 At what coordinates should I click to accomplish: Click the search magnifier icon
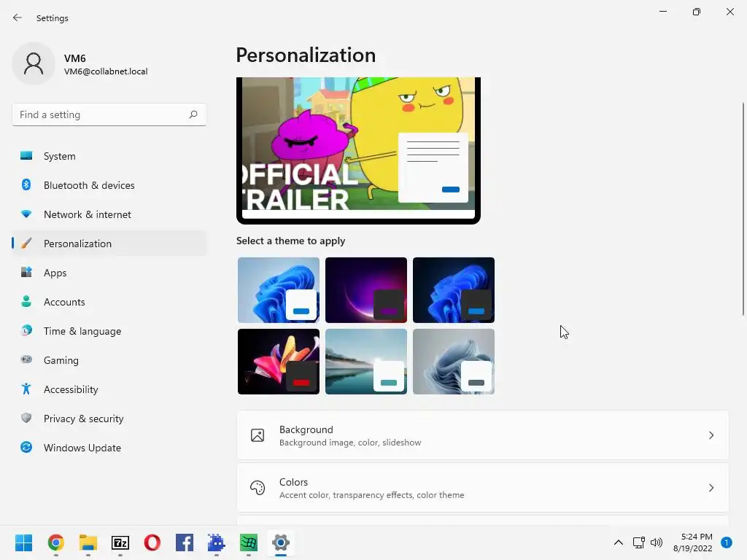click(193, 114)
